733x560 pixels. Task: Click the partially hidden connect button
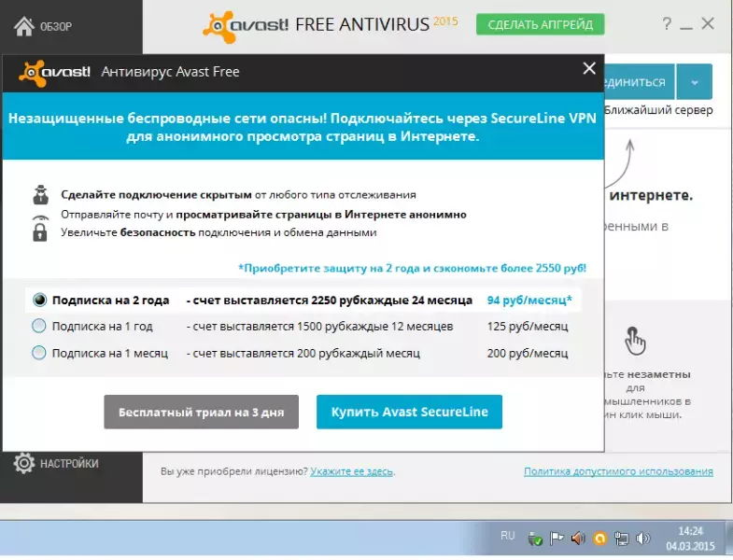pyautogui.click(x=639, y=82)
